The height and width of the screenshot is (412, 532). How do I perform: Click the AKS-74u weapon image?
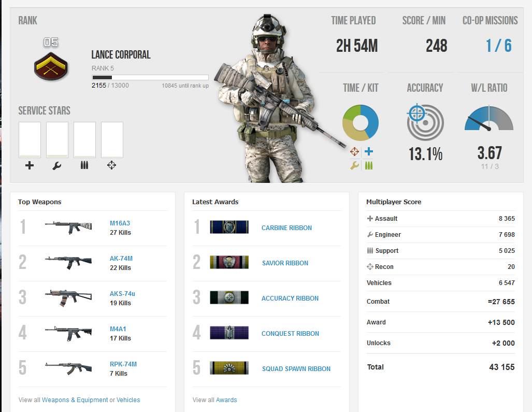pos(68,297)
